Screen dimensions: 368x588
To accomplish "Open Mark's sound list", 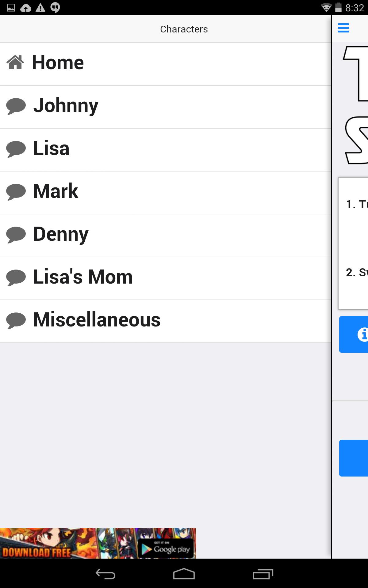I will [x=166, y=193].
